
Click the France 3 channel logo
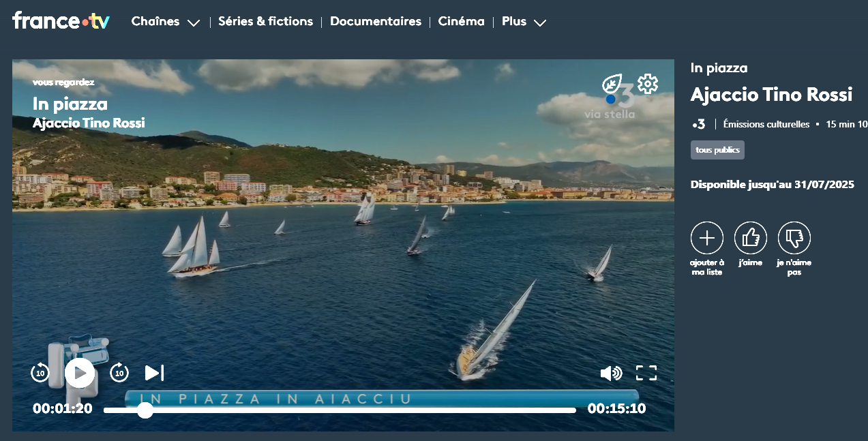click(x=698, y=124)
